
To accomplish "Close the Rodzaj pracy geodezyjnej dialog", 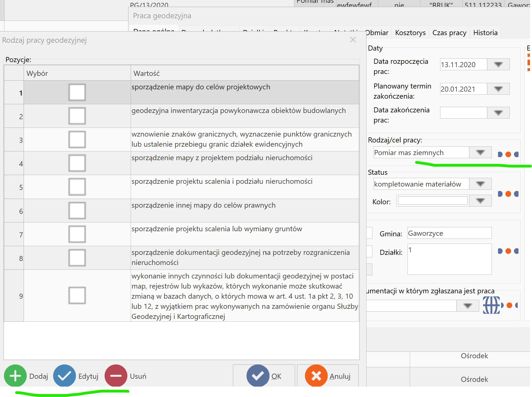I will [x=353, y=40].
